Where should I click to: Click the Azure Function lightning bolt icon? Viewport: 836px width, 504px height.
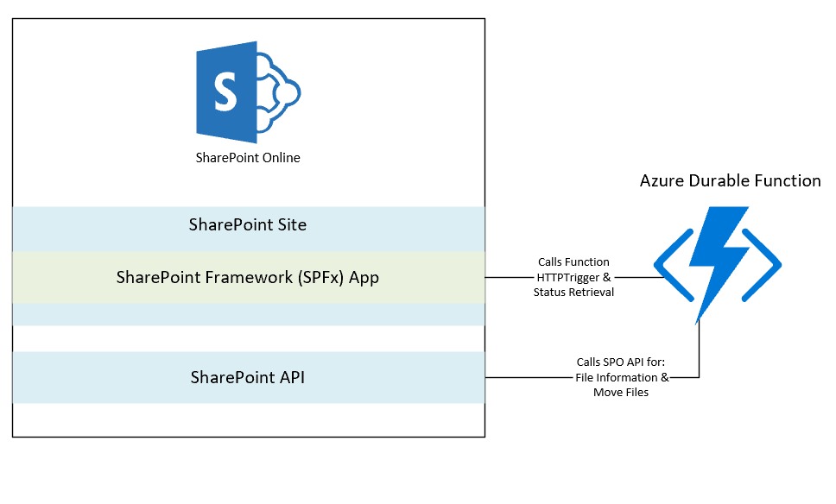[x=718, y=265]
